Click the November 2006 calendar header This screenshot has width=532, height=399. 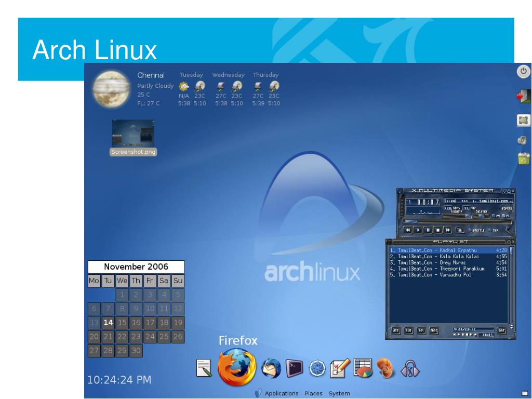tap(136, 267)
